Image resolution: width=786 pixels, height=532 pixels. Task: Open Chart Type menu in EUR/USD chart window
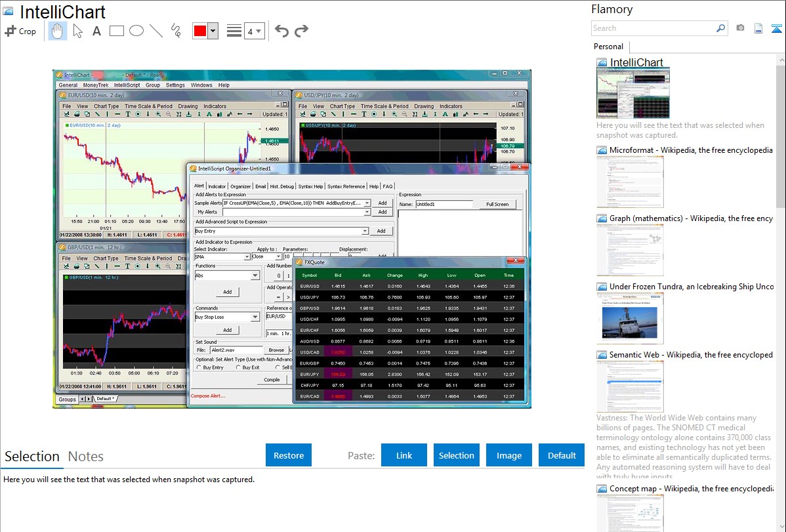(106, 106)
